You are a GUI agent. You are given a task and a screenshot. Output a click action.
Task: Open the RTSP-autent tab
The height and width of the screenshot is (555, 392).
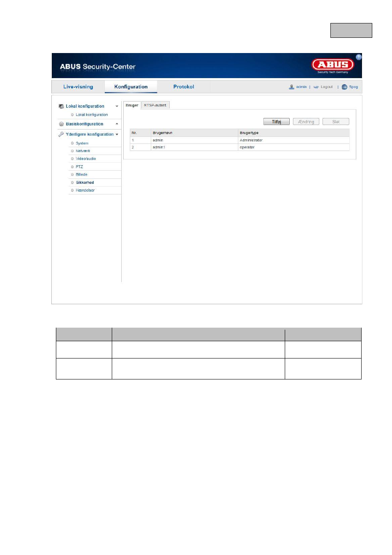[x=155, y=105]
